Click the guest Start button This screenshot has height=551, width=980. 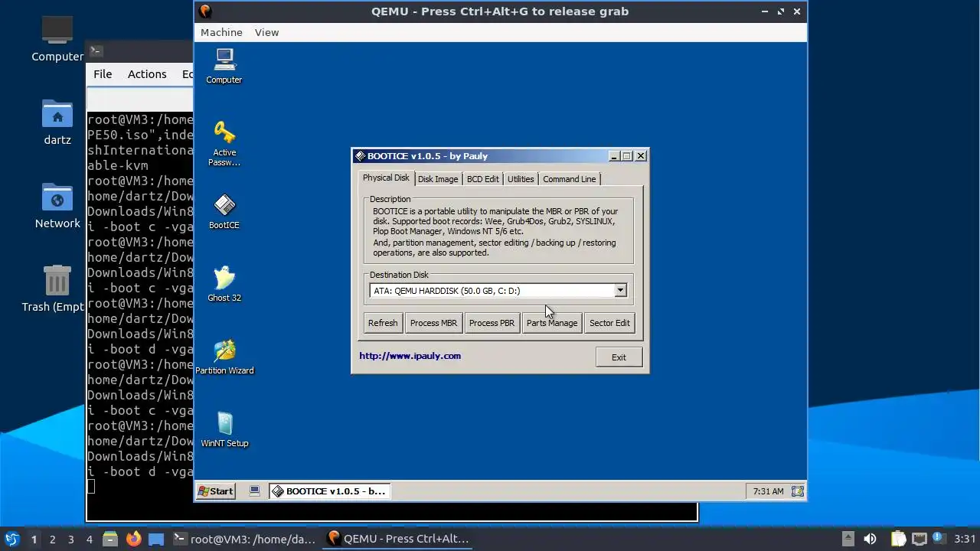pyautogui.click(x=216, y=491)
